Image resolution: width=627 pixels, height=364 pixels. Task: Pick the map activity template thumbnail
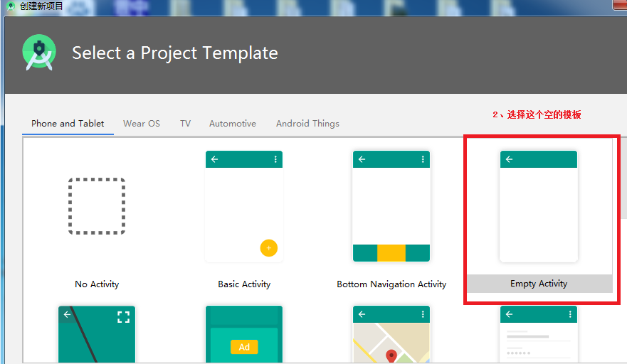tap(391, 334)
